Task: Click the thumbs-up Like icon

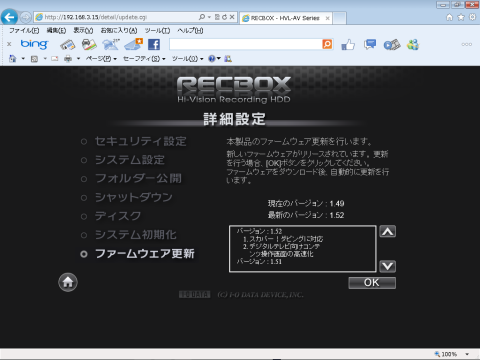Action: (x=348, y=45)
